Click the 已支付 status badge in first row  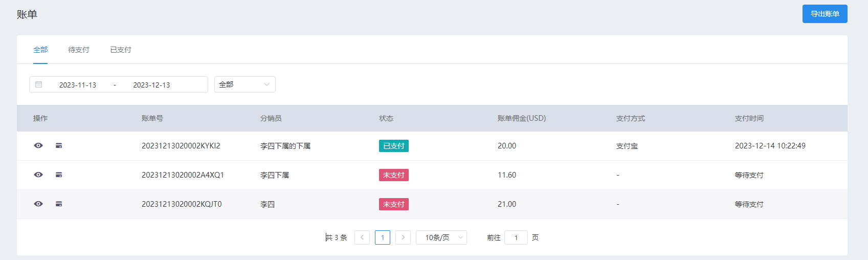pyautogui.click(x=394, y=146)
